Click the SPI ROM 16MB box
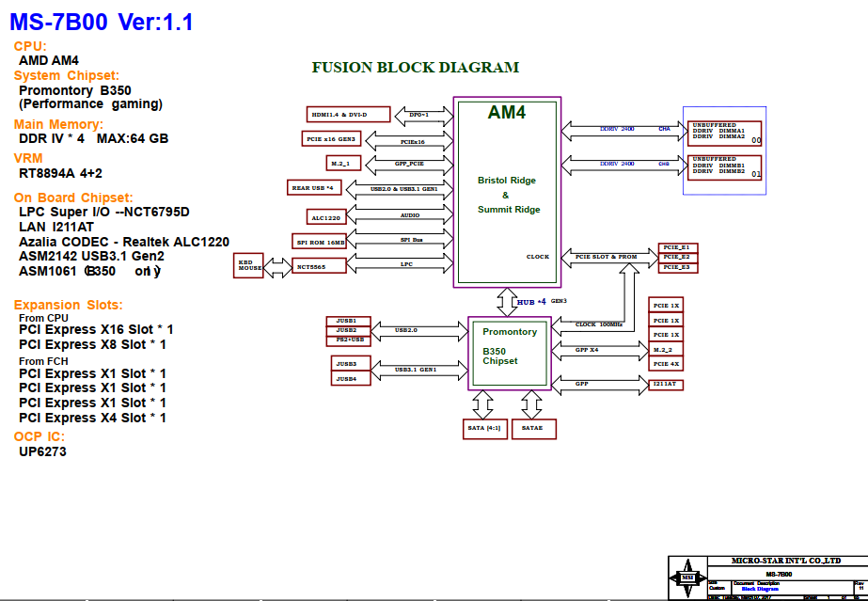The image size is (868, 601). [320, 242]
